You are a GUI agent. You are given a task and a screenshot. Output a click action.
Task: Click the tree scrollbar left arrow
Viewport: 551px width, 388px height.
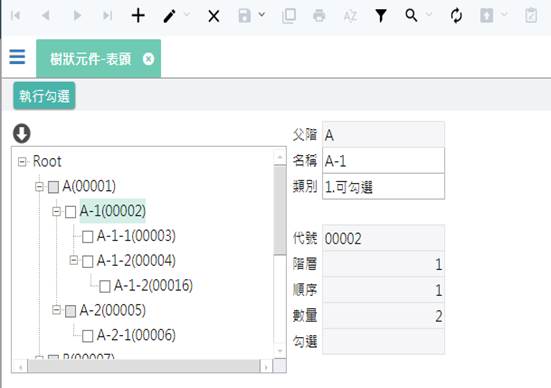[20, 367]
